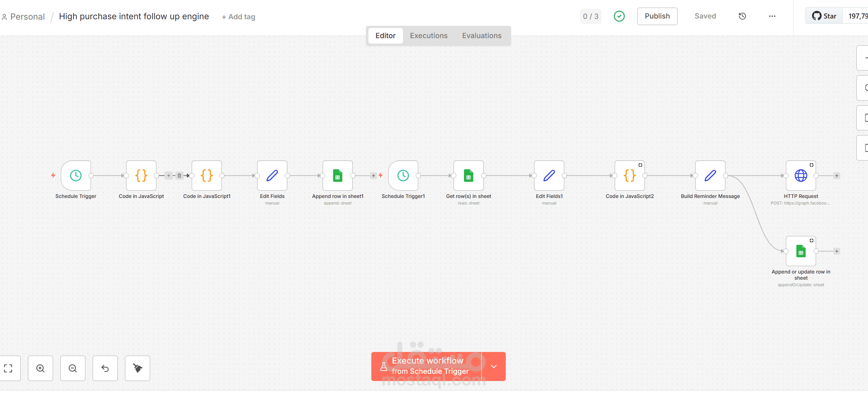
Task: Click the Schedule Trigger1 node label
Action: coord(403,196)
